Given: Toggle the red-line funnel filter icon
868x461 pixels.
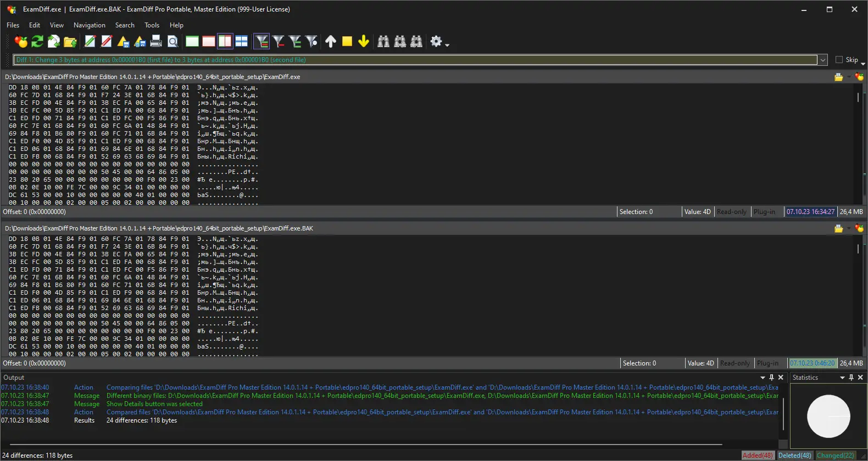Looking at the screenshot, I should [279, 42].
